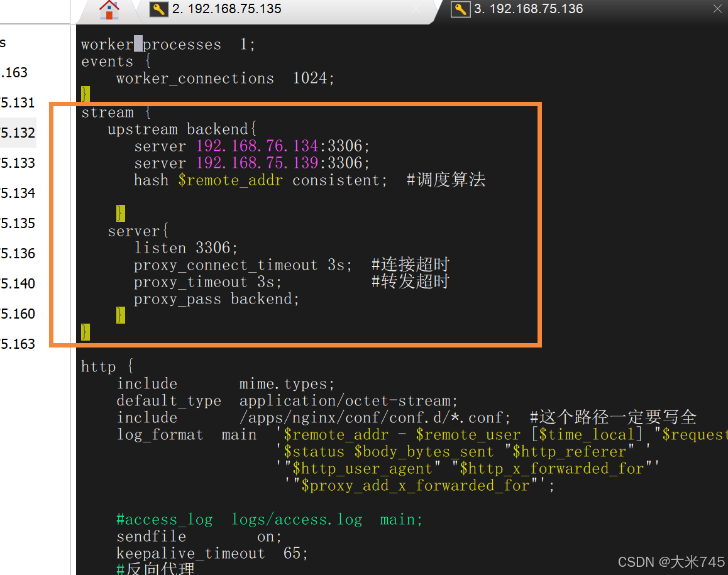Viewport: 728px width, 575px height.
Task: Click 'mime.types;' in the http block
Action: [x=287, y=384]
